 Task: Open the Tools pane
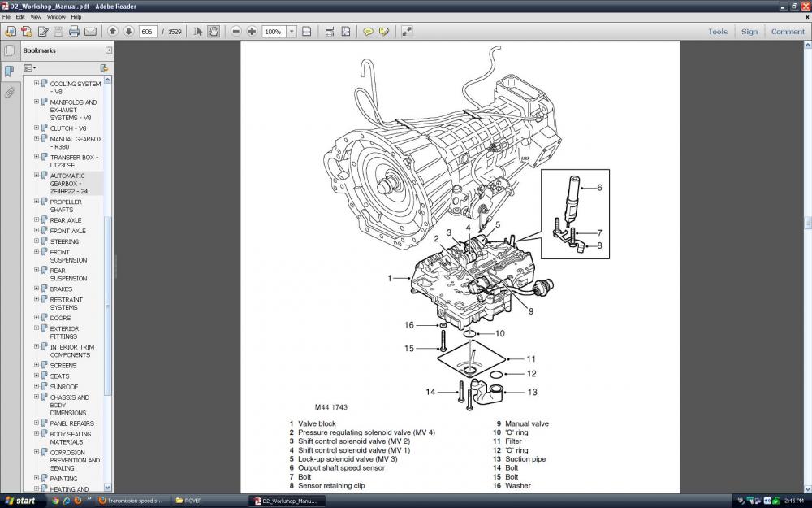[x=717, y=31]
